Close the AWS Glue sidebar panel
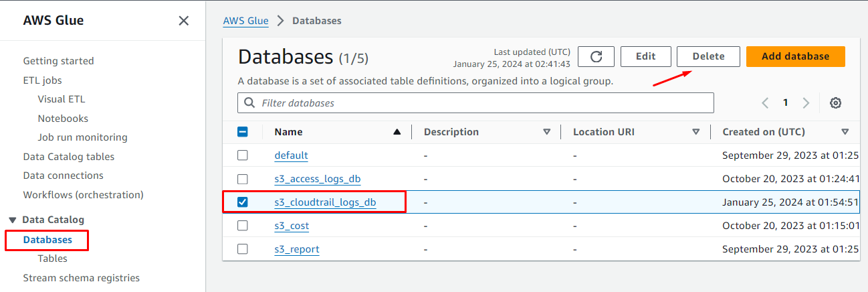 (184, 21)
